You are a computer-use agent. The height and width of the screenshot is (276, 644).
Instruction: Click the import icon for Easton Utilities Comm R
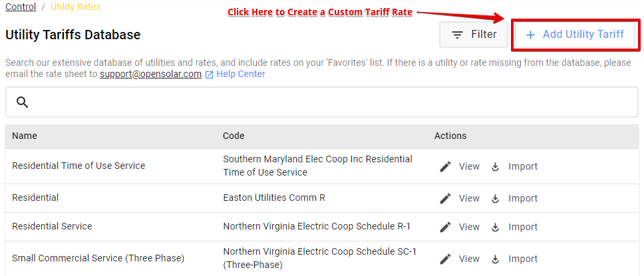[x=495, y=199]
